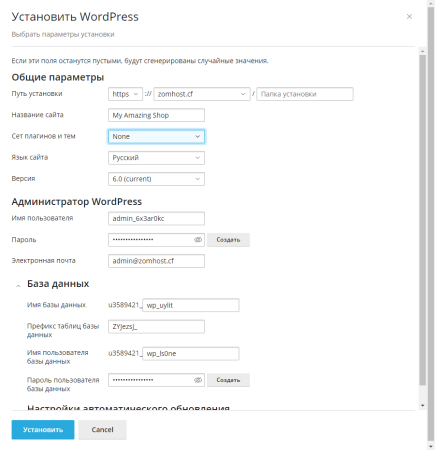Image resolution: width=435 pixels, height=450 pixels.
Task: Click the Электронная почта field admin@zomhost.cf
Action: click(156, 261)
